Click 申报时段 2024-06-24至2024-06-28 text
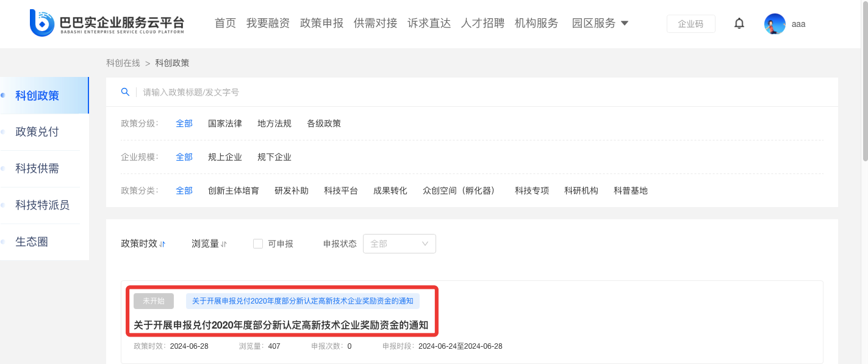This screenshot has width=868, height=364. (x=442, y=346)
